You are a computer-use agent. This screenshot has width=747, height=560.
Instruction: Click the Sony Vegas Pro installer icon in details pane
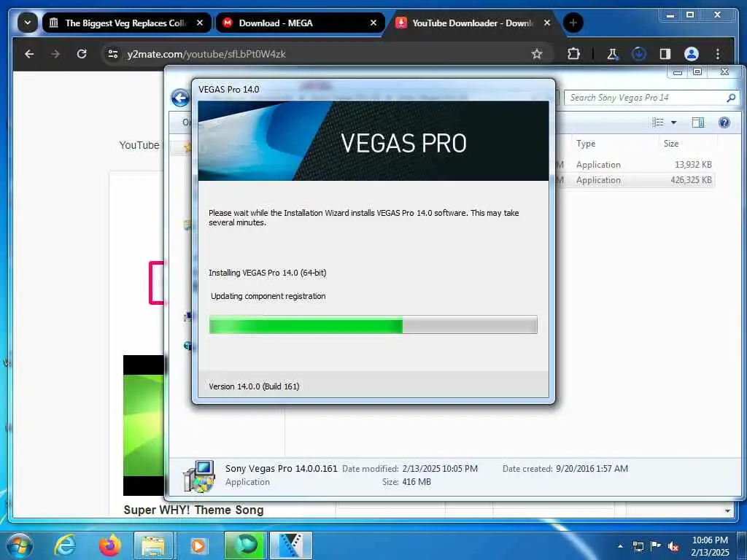[x=199, y=475]
